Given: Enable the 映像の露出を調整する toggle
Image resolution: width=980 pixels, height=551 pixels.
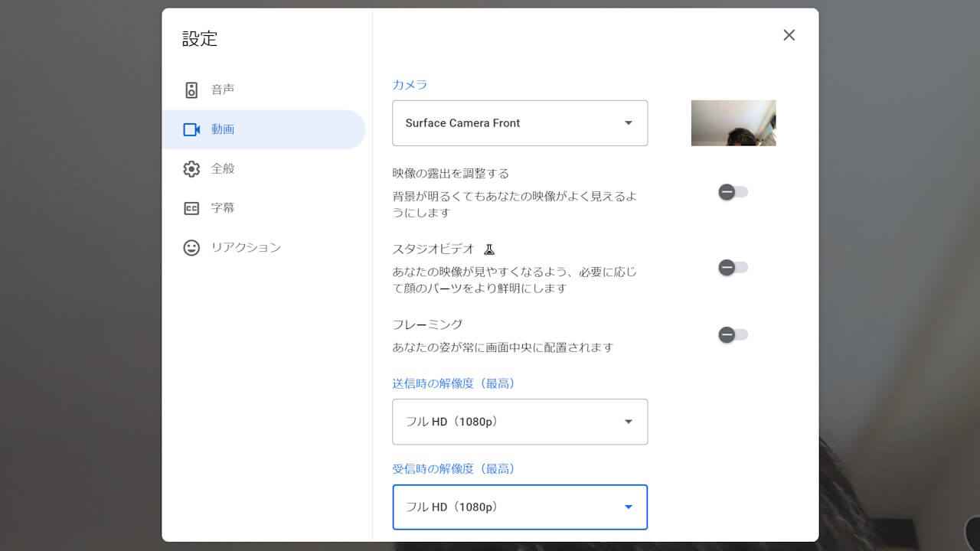Looking at the screenshot, I should [x=733, y=192].
